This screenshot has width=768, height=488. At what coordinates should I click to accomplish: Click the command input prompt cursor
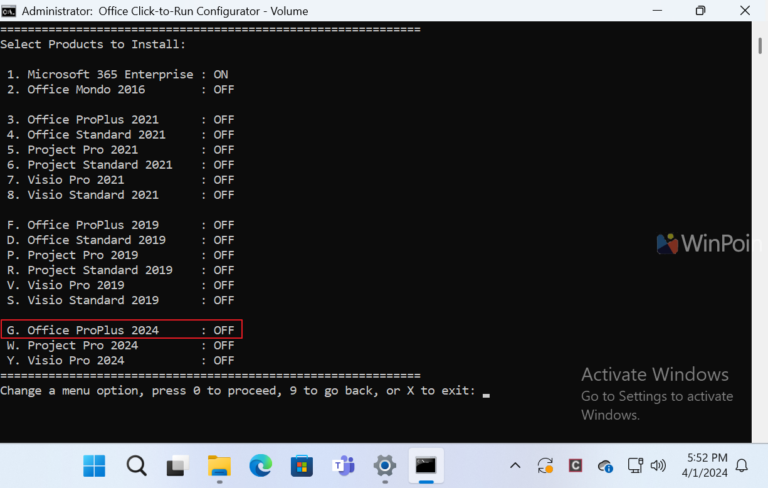(x=486, y=392)
